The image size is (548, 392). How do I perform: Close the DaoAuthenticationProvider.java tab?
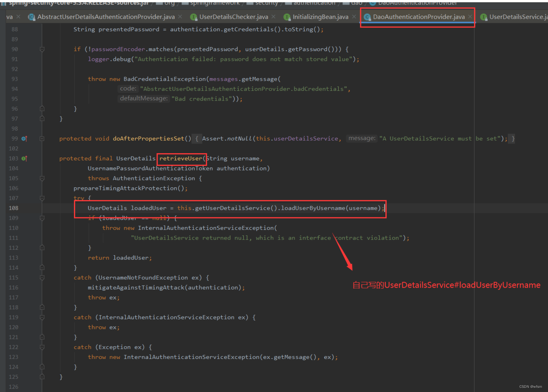tap(470, 17)
